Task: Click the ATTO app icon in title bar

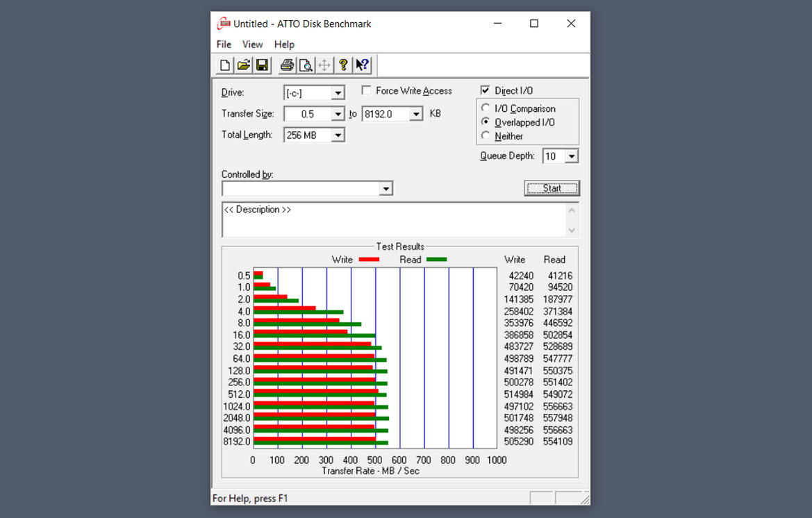Action: coord(224,24)
